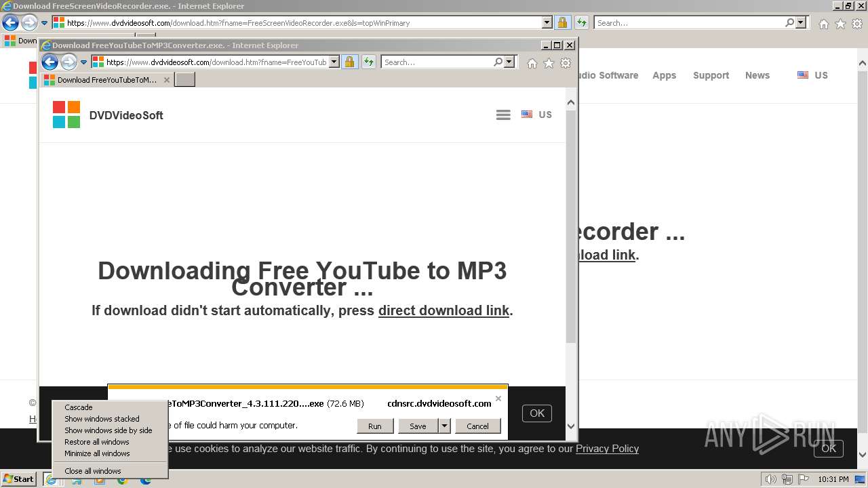Viewport: 868px width, 488px height.
Task: Open a new tab in the front window
Action: point(185,80)
